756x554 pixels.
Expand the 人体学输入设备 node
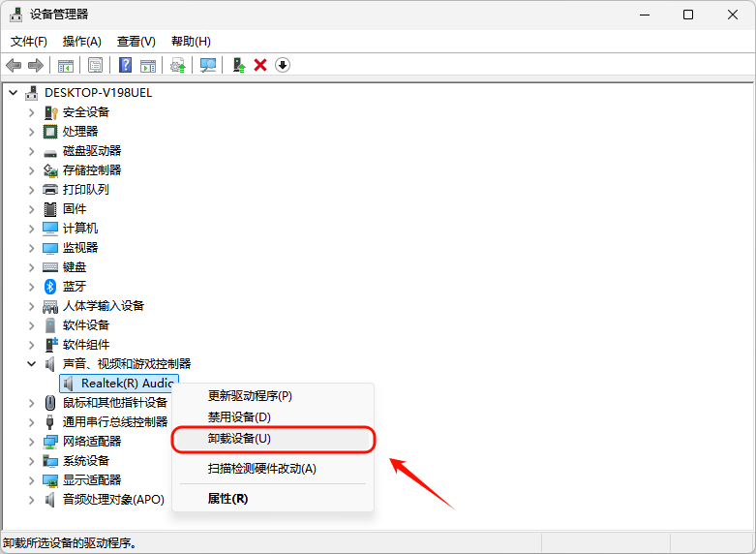pyautogui.click(x=32, y=306)
